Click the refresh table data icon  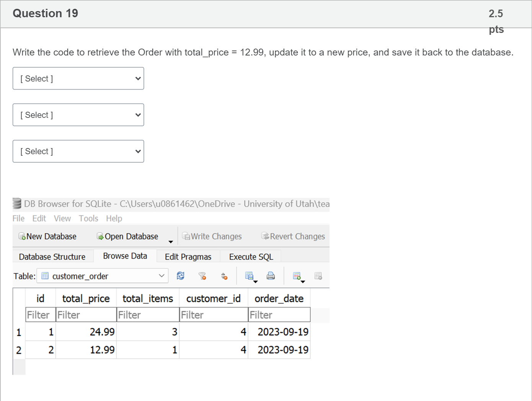click(180, 276)
